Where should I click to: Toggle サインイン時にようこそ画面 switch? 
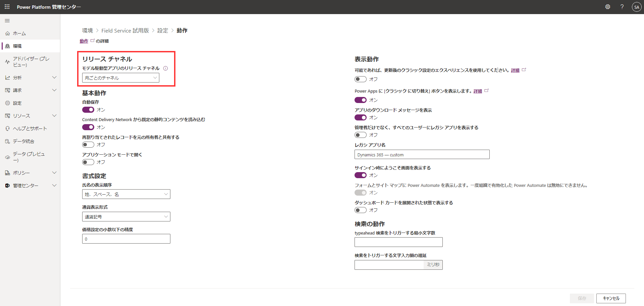[361, 175]
